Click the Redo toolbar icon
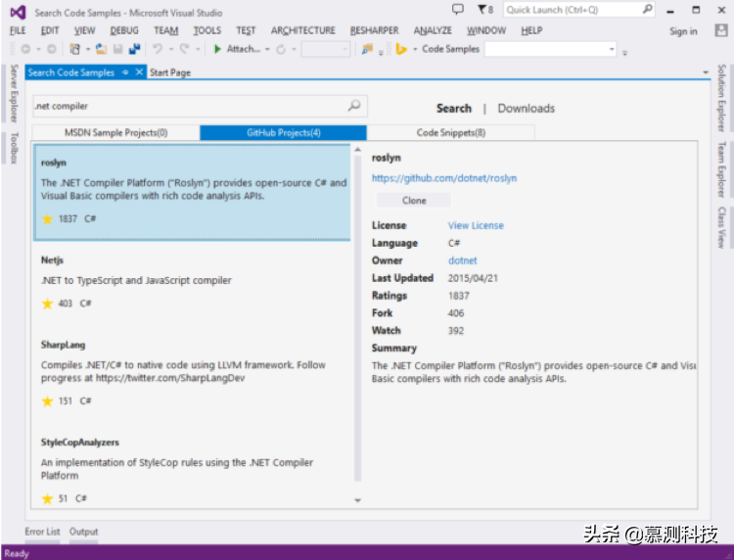This screenshot has width=734, height=560. pyautogui.click(x=184, y=49)
